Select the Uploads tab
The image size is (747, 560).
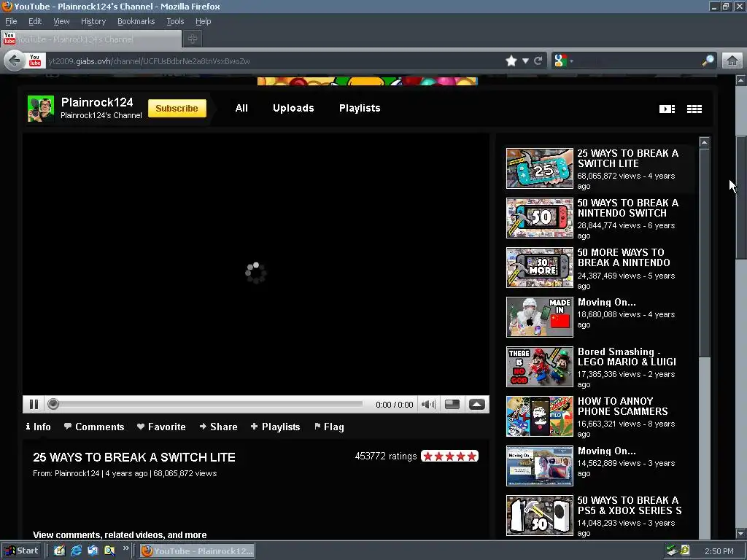293,108
